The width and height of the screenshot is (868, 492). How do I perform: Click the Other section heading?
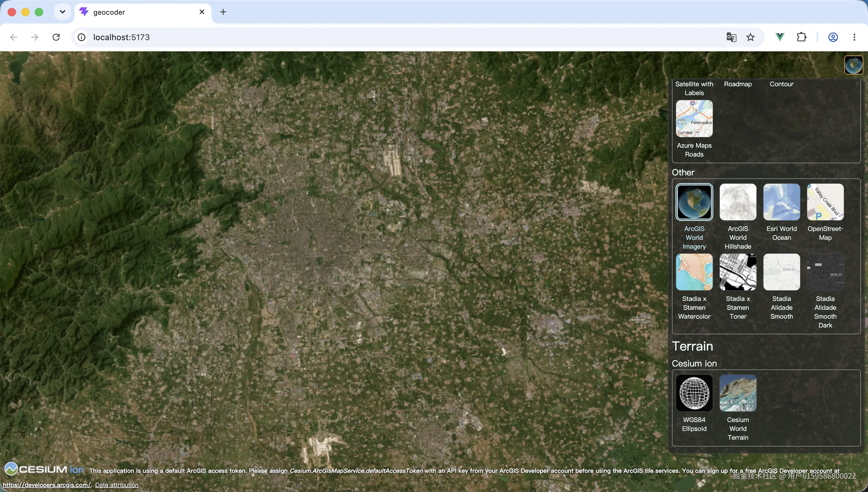click(683, 172)
